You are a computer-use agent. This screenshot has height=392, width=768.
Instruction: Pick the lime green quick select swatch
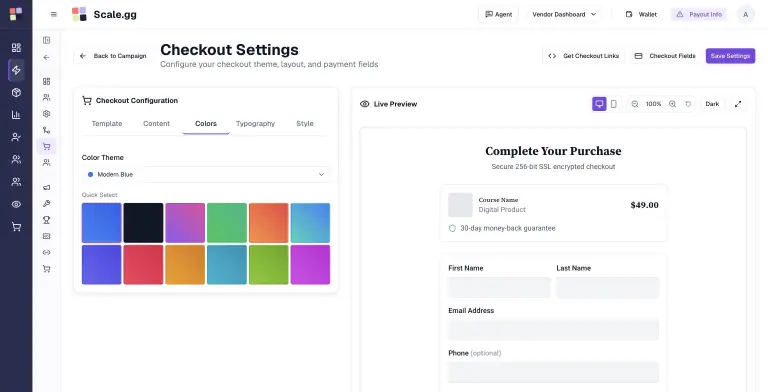click(x=268, y=265)
